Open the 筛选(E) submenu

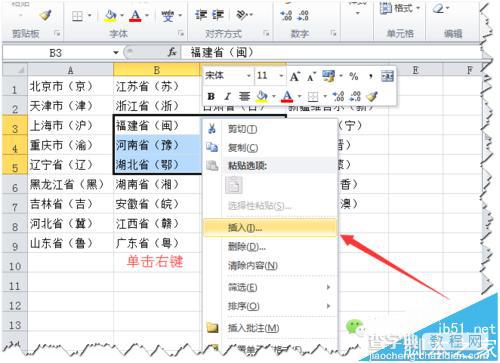270,287
